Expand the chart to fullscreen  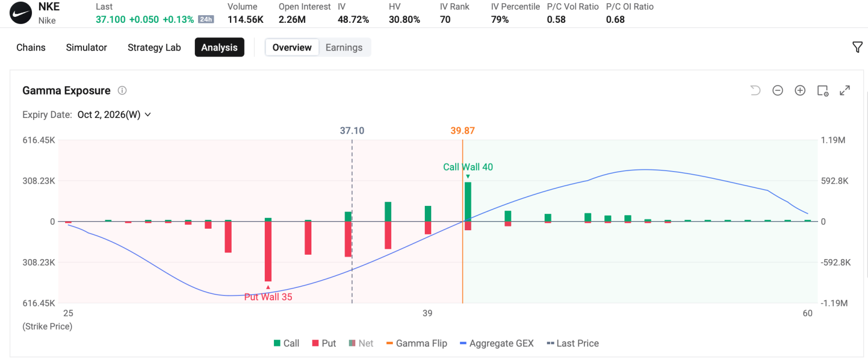[845, 91]
